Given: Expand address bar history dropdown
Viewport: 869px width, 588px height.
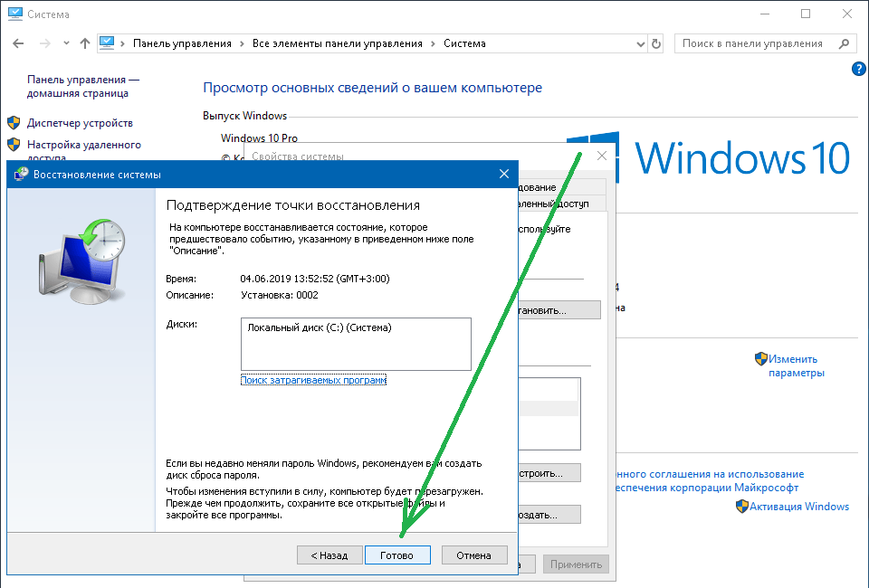Looking at the screenshot, I should [x=640, y=43].
